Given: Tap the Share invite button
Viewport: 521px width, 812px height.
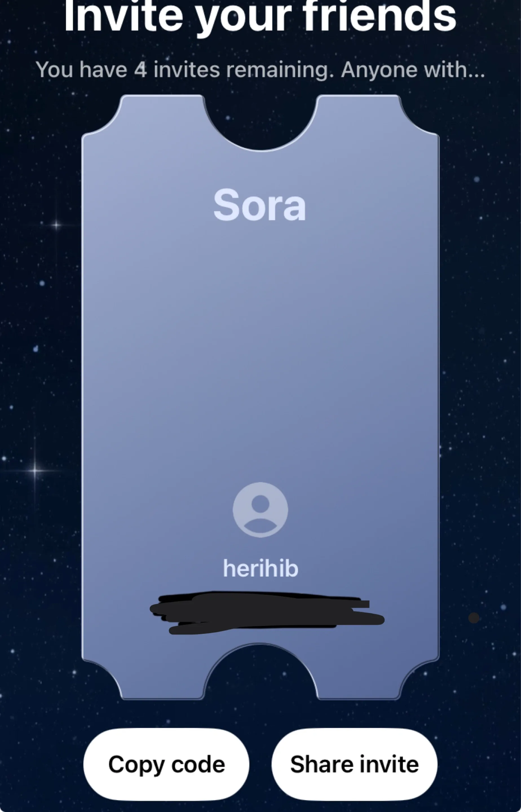Looking at the screenshot, I should coord(354,764).
